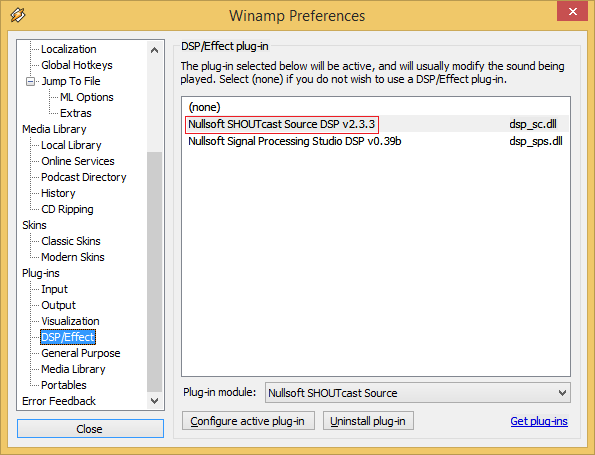Click the tree scrollbar down arrow
The height and width of the screenshot is (455, 595).
click(x=154, y=401)
